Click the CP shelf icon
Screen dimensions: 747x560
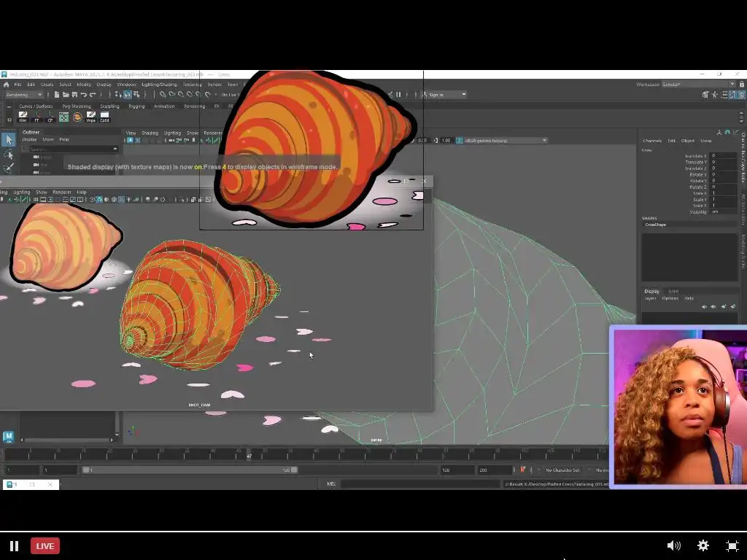pyautogui.click(x=50, y=117)
